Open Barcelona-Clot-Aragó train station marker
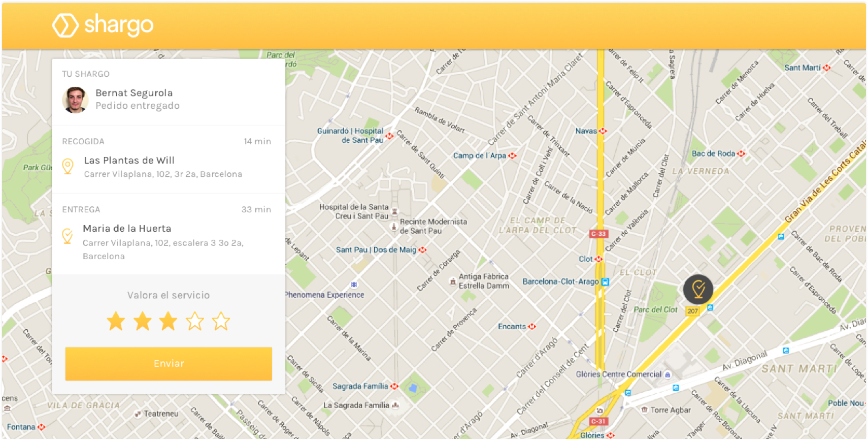 coord(605,281)
